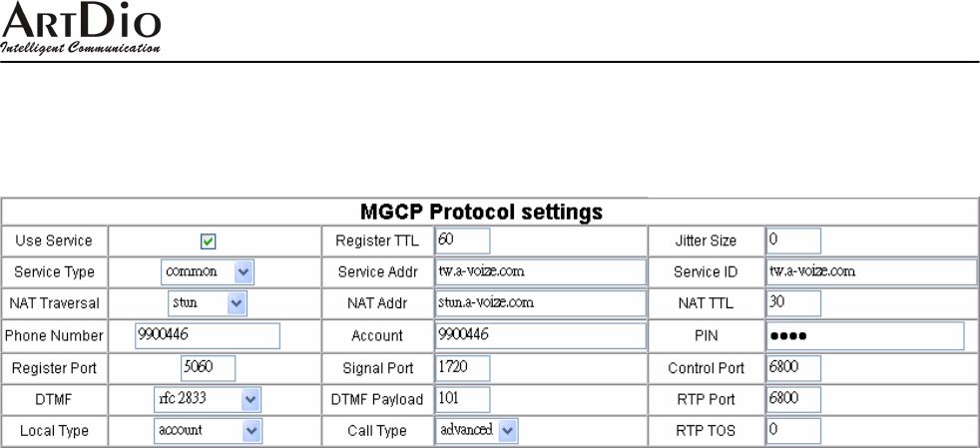The height and width of the screenshot is (448, 980).
Task: Click the Phone Number field
Action: (x=208, y=335)
